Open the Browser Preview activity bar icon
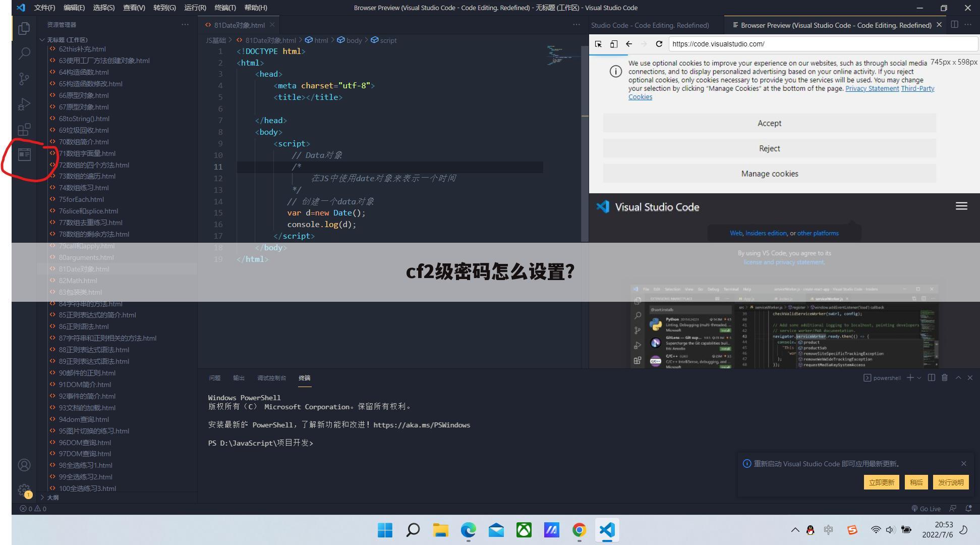The width and height of the screenshot is (980, 545). tap(24, 154)
